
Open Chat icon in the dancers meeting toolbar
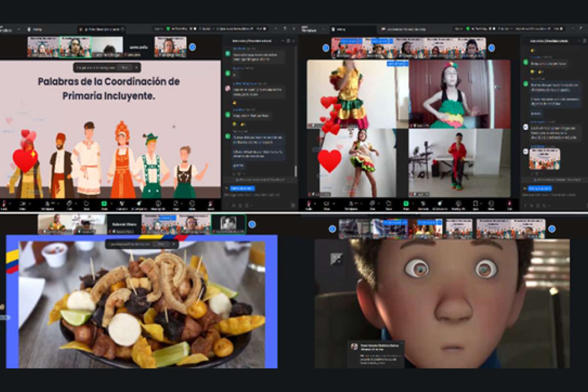click(372, 203)
